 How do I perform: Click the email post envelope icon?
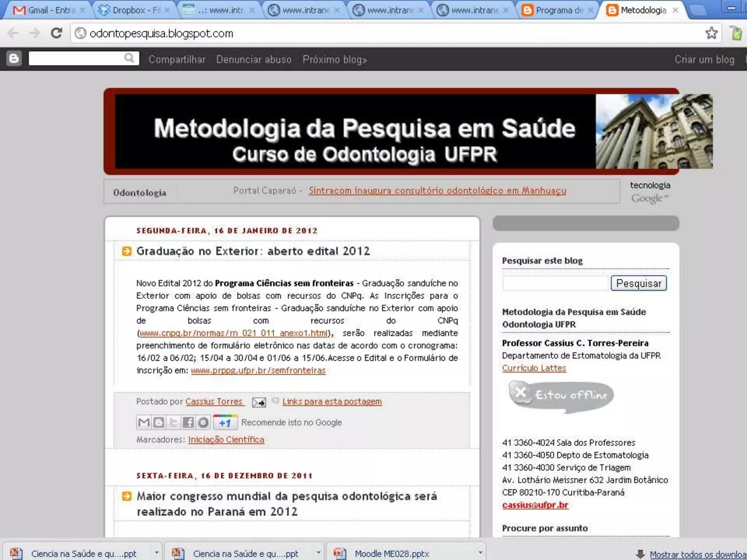[x=259, y=402]
